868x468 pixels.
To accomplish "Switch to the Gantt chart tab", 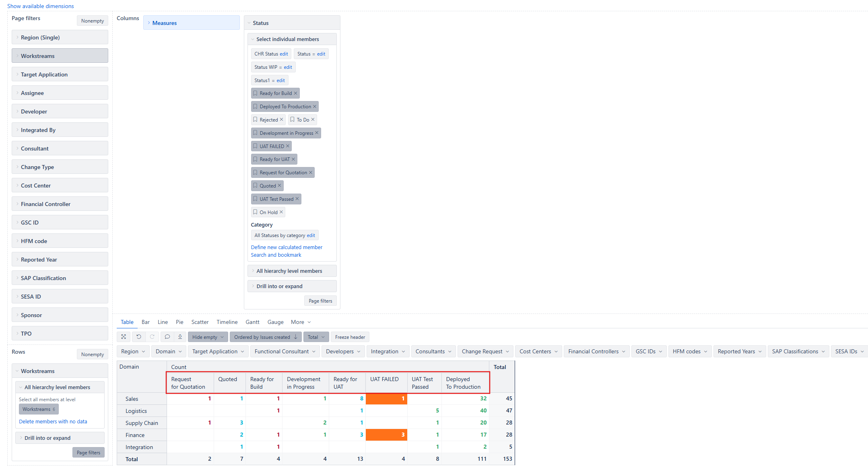I will (252, 322).
